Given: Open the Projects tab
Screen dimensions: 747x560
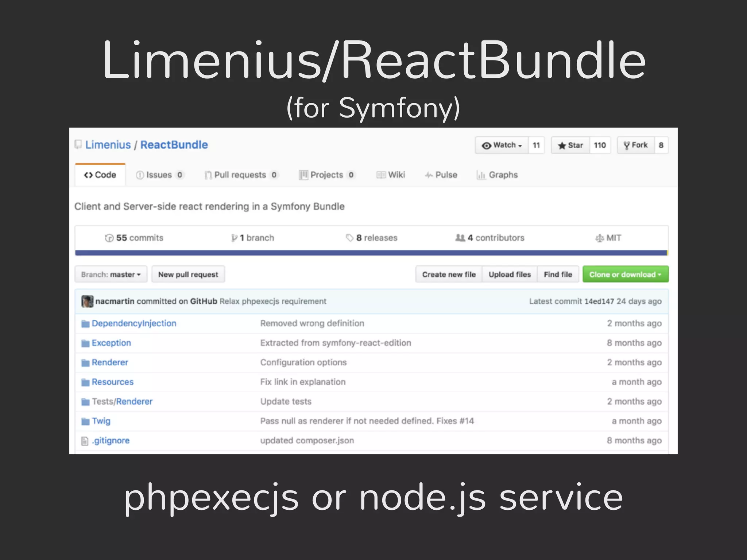Looking at the screenshot, I should (x=327, y=175).
